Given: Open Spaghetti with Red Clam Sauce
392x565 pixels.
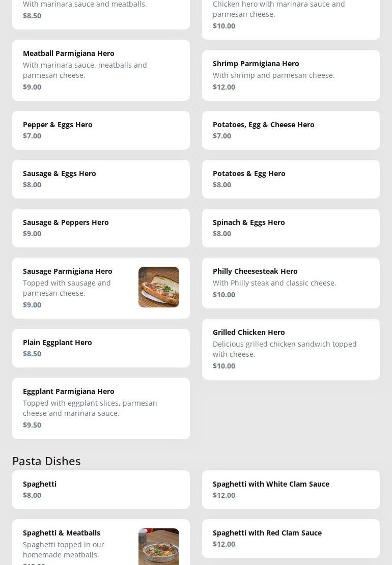Looking at the screenshot, I should (x=291, y=539).
